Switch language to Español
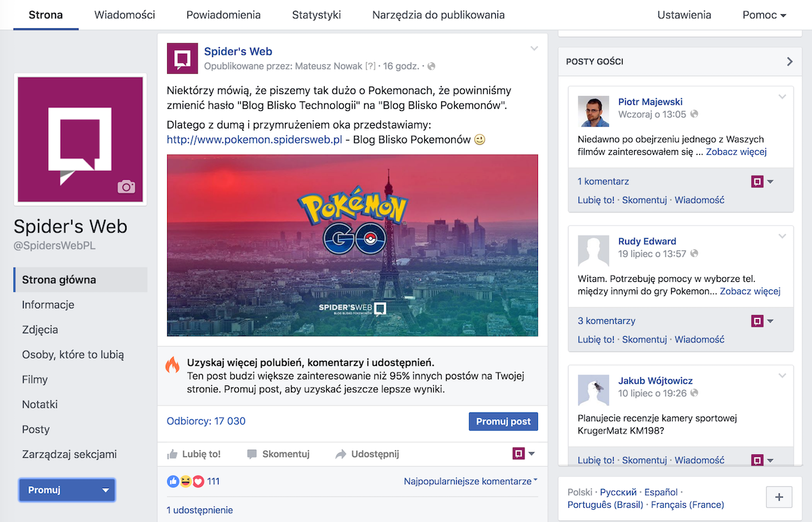The height and width of the screenshot is (522, 812). click(661, 492)
